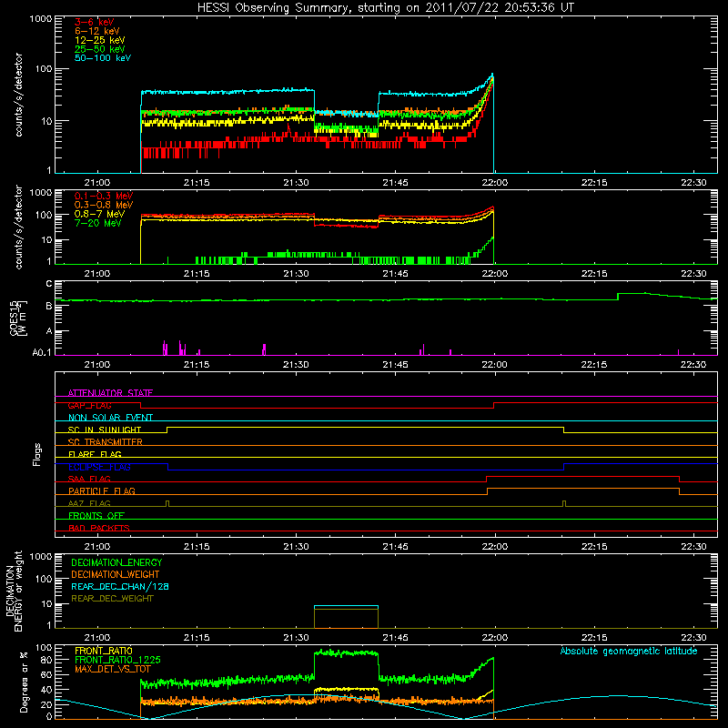This screenshot has width=728, height=728.
Task: Select the FLARE_FLAG label
Action: click(x=95, y=454)
